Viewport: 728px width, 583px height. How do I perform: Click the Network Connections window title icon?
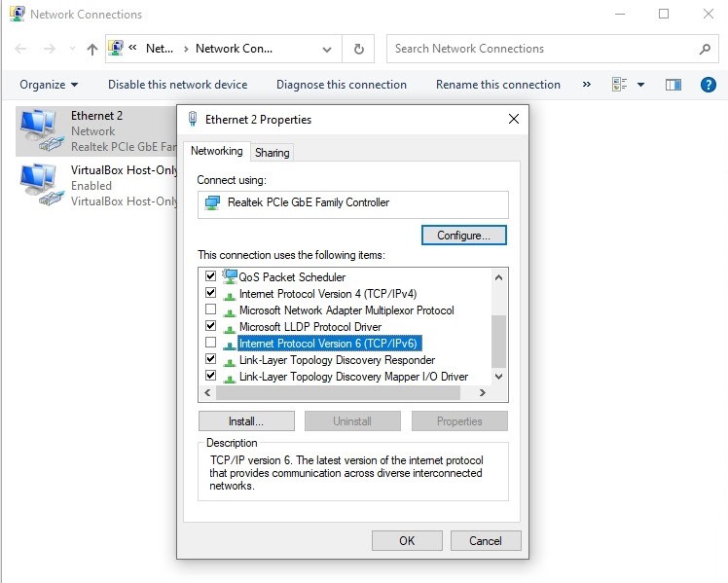[x=18, y=14]
